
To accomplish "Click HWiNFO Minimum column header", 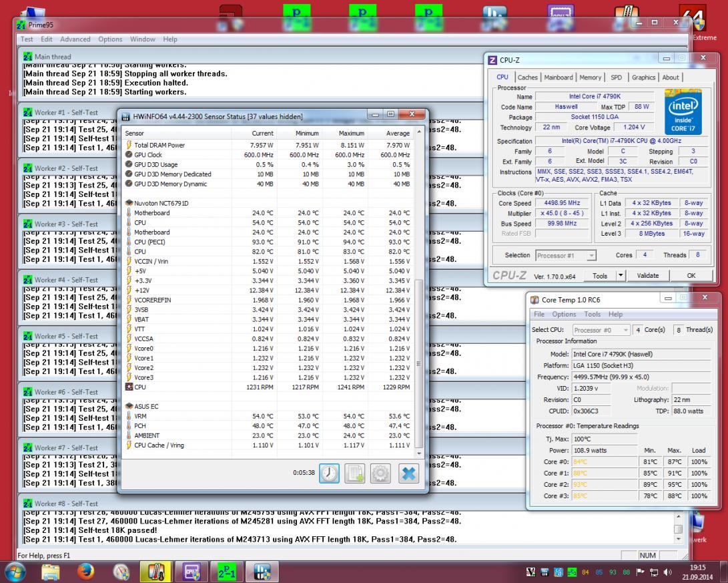I will coord(300,133).
